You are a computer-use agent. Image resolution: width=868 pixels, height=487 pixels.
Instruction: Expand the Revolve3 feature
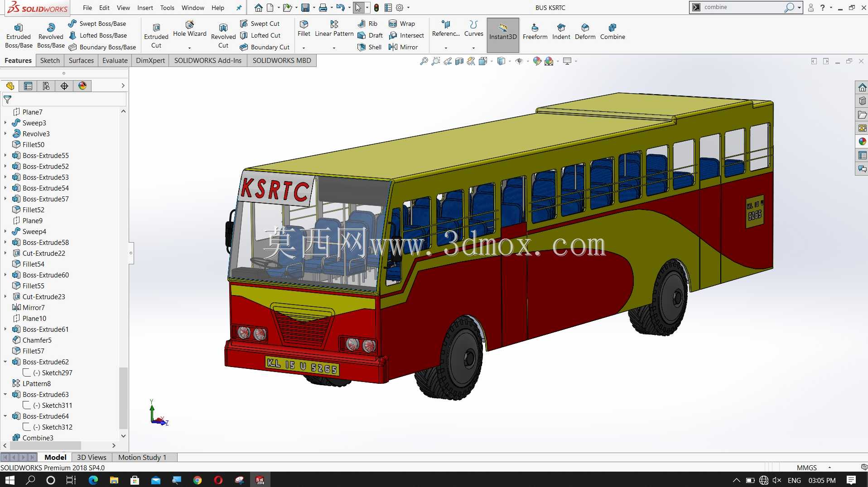point(5,134)
